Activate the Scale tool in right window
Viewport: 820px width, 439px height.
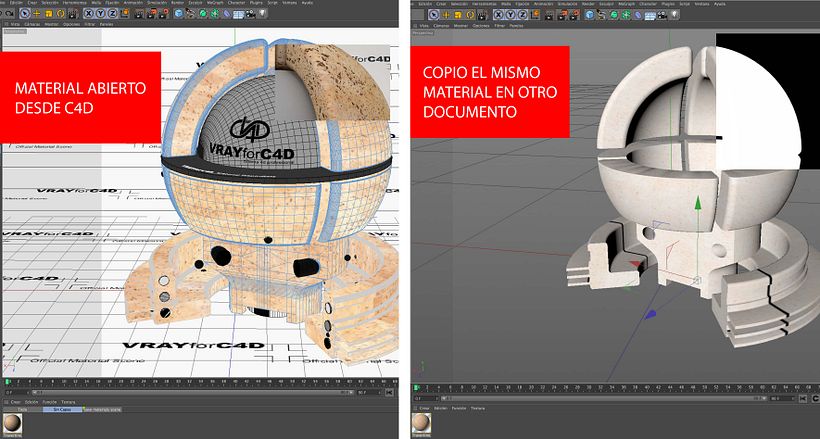click(x=458, y=15)
